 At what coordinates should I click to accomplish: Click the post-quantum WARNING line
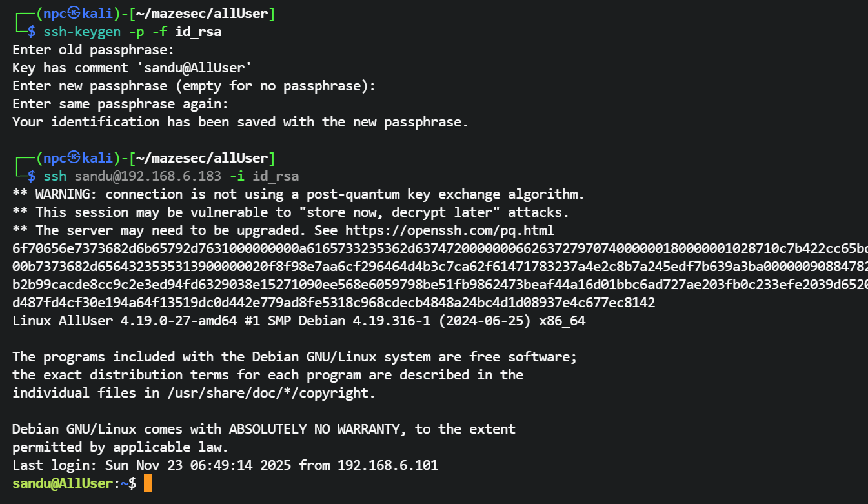[x=298, y=194]
